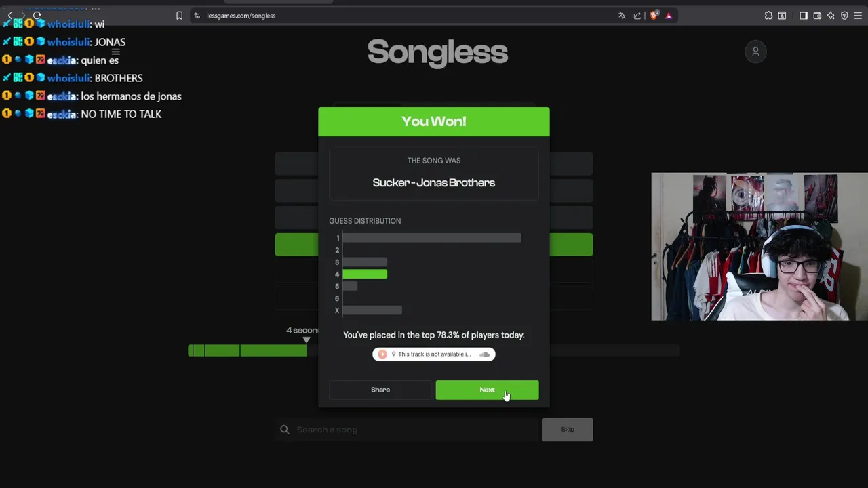Viewport: 868px width, 488px height.
Task: Open the Brave VPN shield icon
Action: 844,16
